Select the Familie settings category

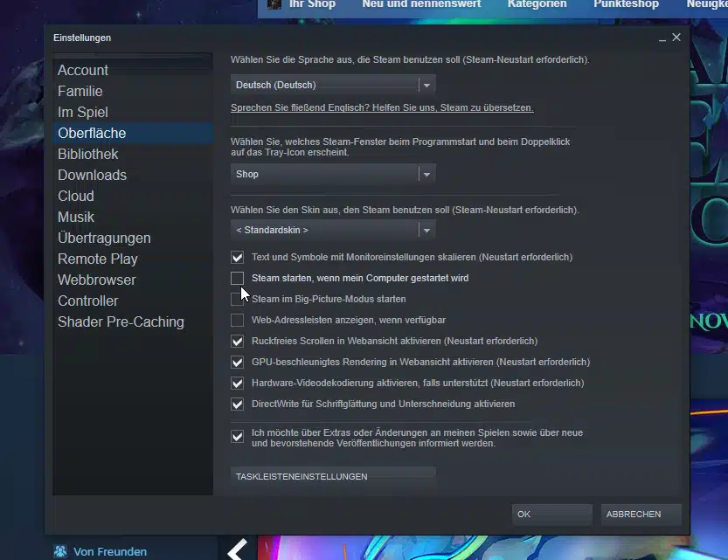[132, 91]
